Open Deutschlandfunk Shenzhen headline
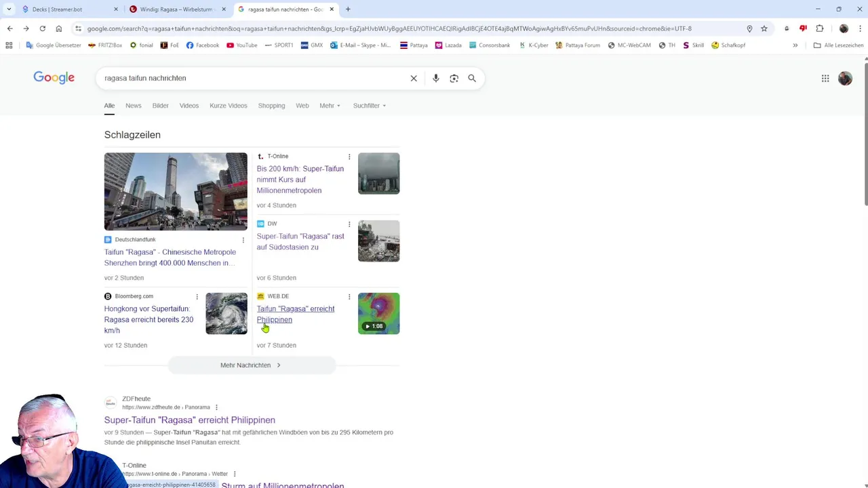Image resolution: width=868 pixels, height=488 pixels. 170,258
